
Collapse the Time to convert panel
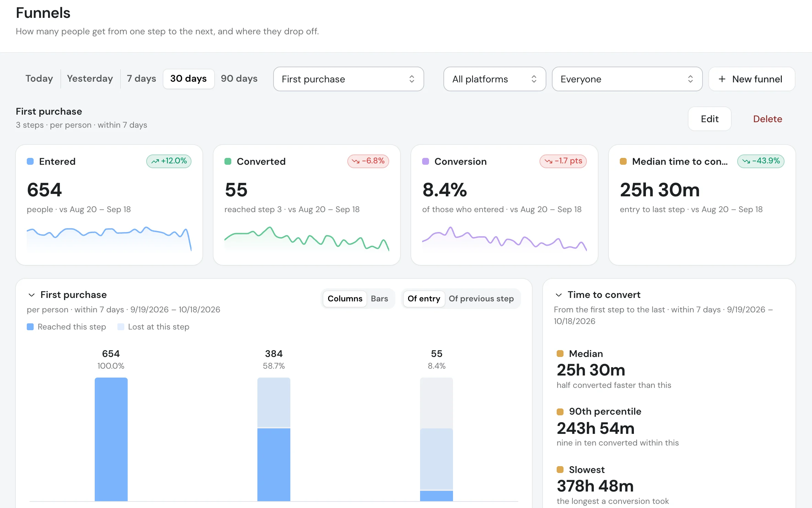[x=559, y=295]
